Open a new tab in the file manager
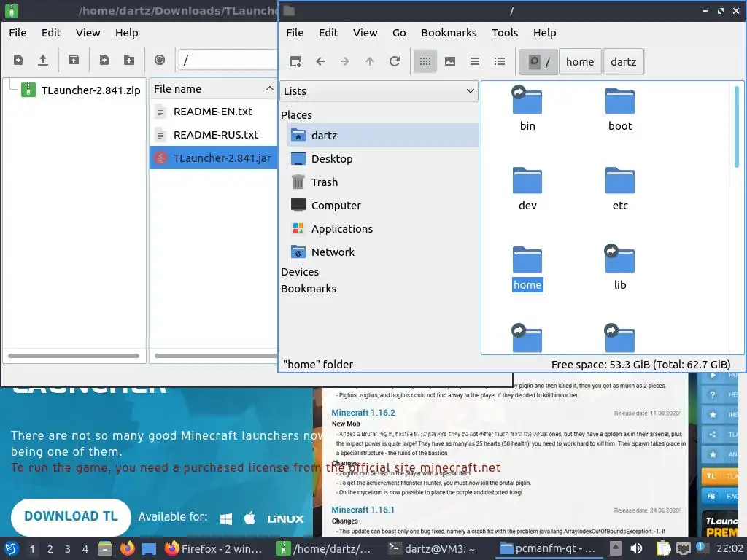The image size is (747, 560). 295,61
